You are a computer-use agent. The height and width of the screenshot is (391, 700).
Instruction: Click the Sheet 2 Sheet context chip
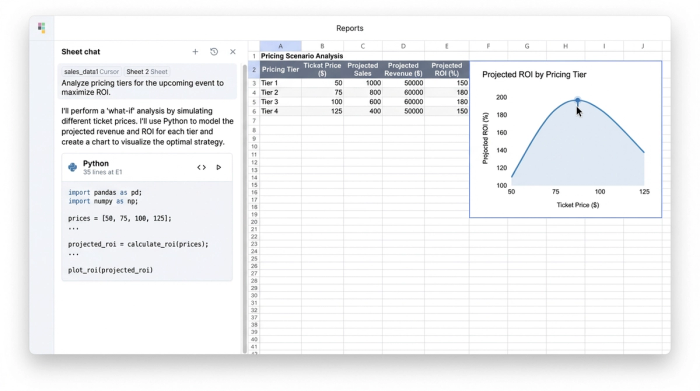[x=147, y=71]
